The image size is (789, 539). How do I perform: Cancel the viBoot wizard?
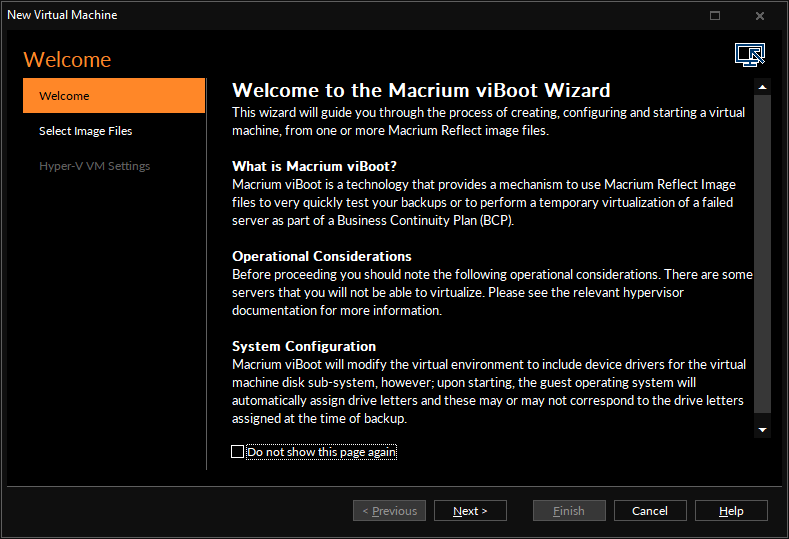(x=650, y=511)
